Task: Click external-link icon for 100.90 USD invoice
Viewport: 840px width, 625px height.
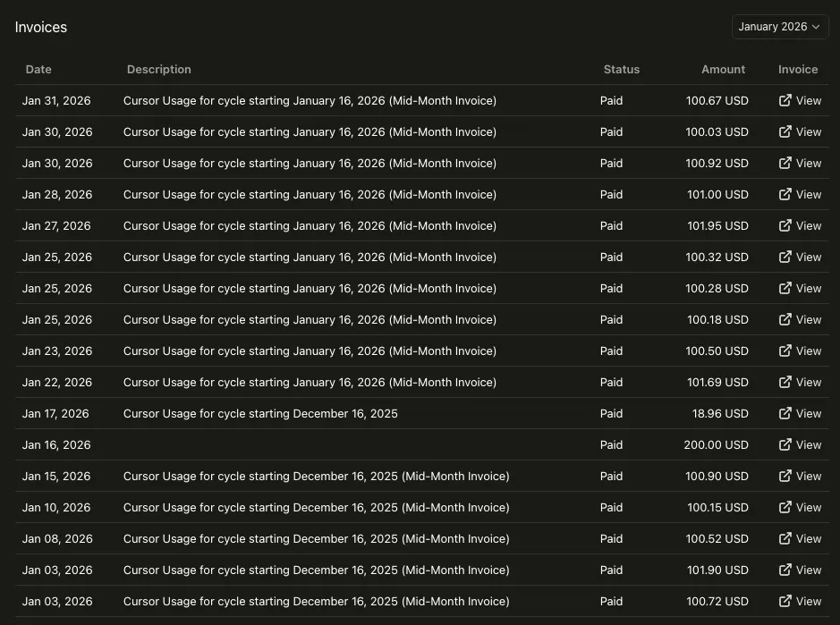Action: click(785, 476)
